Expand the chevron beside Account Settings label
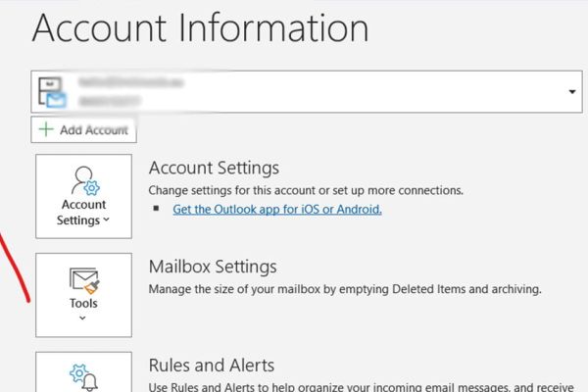The height and width of the screenshot is (392, 588). pos(106,220)
